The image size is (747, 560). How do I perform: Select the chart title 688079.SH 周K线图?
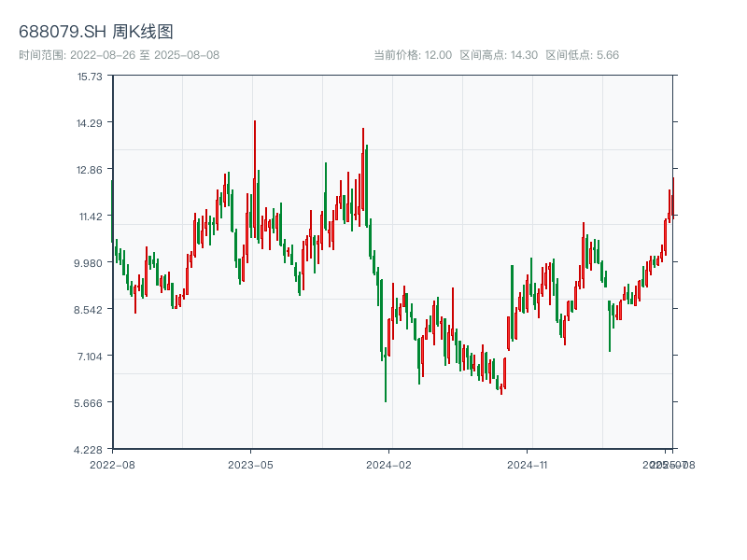[x=96, y=32]
